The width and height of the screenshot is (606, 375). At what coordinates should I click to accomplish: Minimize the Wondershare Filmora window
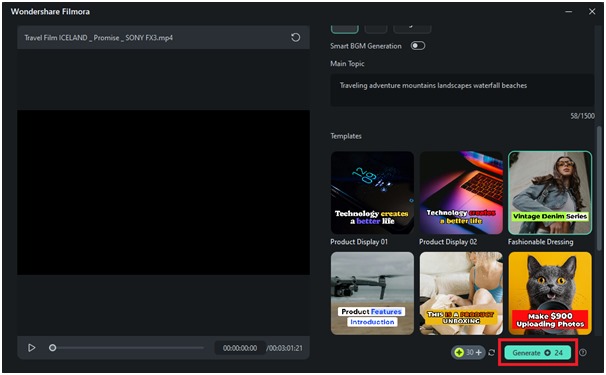point(569,12)
